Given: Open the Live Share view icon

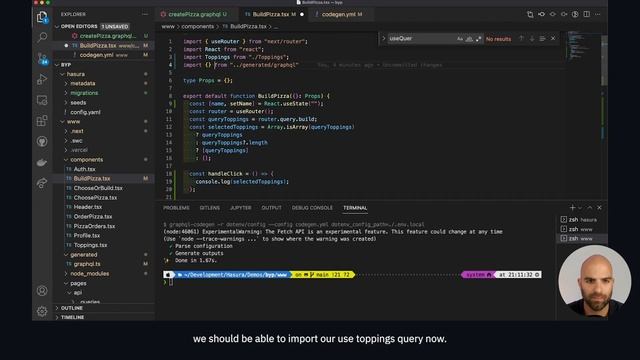Looking at the screenshot, I should pyautogui.click(x=42, y=183).
